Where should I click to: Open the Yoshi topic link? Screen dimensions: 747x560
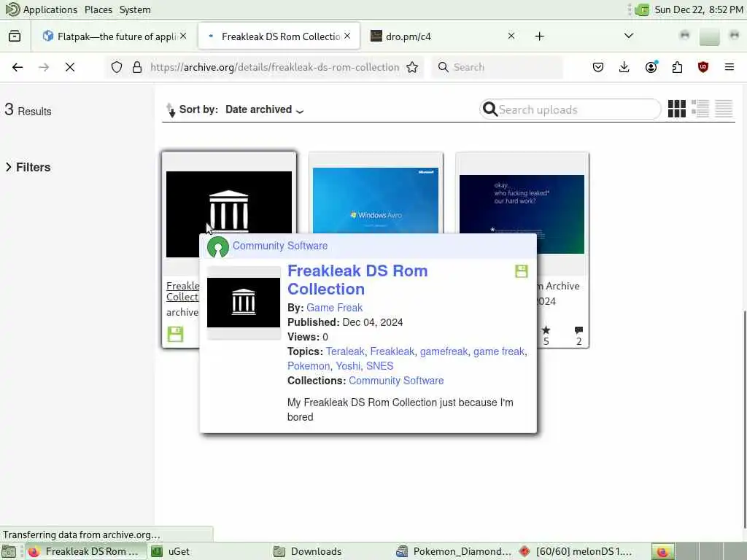click(348, 366)
